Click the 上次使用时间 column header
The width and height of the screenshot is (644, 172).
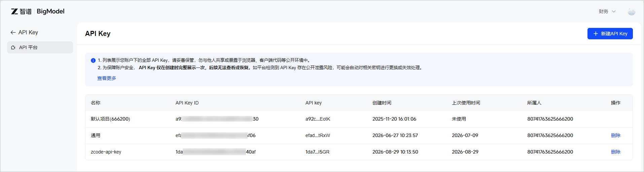coord(466,103)
